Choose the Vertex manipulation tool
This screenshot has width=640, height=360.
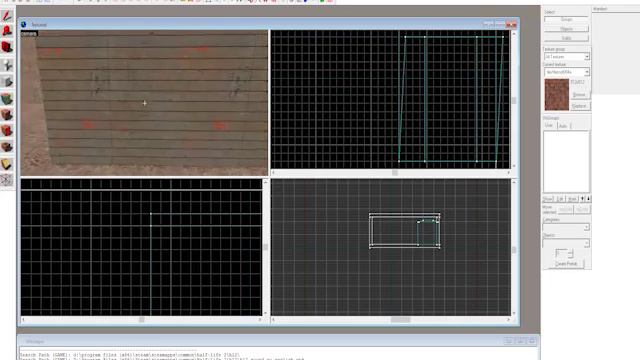point(7,180)
